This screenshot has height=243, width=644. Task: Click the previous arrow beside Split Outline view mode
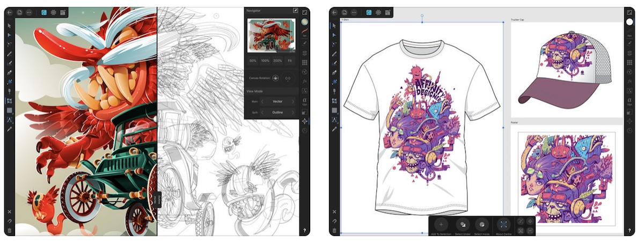(262, 112)
